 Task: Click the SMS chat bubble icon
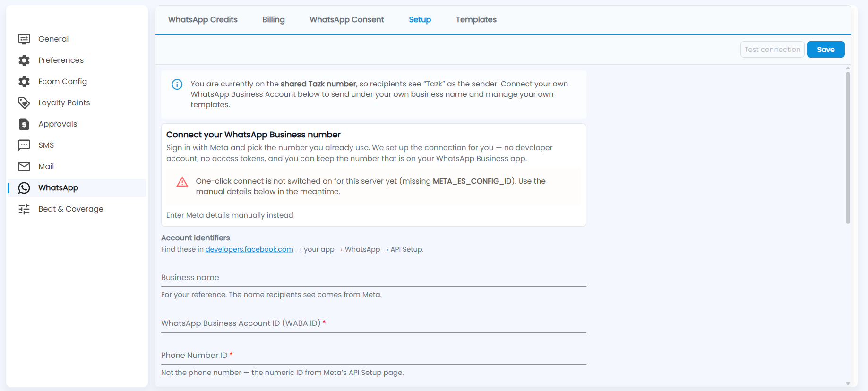pos(24,145)
